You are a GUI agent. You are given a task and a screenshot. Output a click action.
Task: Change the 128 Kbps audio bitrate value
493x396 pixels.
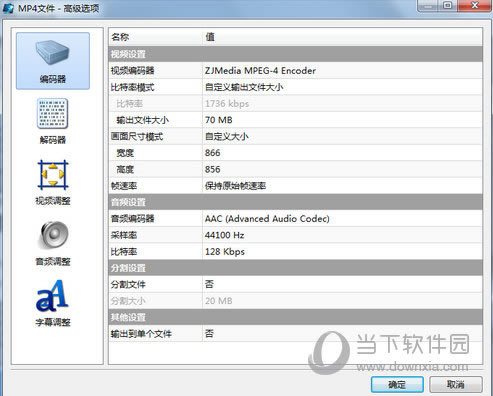(225, 252)
